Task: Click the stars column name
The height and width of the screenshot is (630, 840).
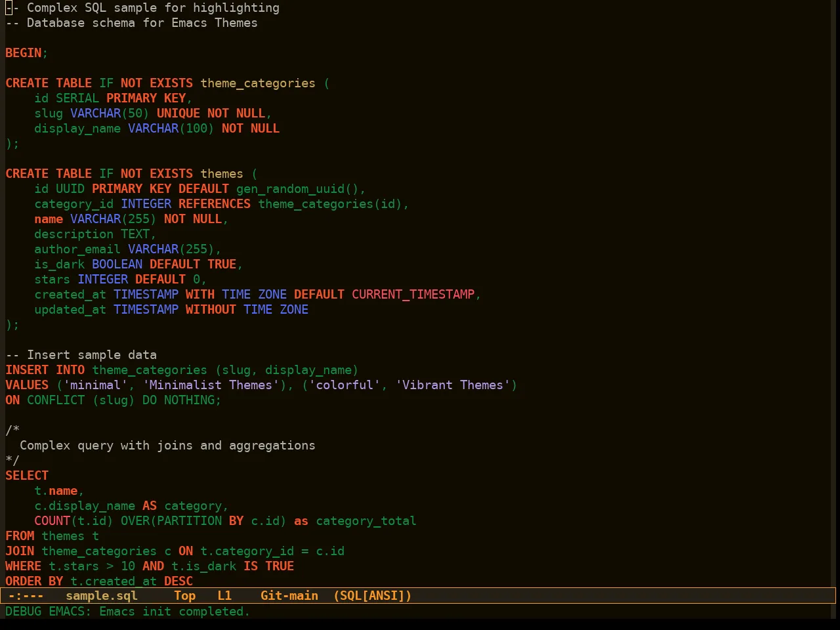Action: click(x=52, y=280)
